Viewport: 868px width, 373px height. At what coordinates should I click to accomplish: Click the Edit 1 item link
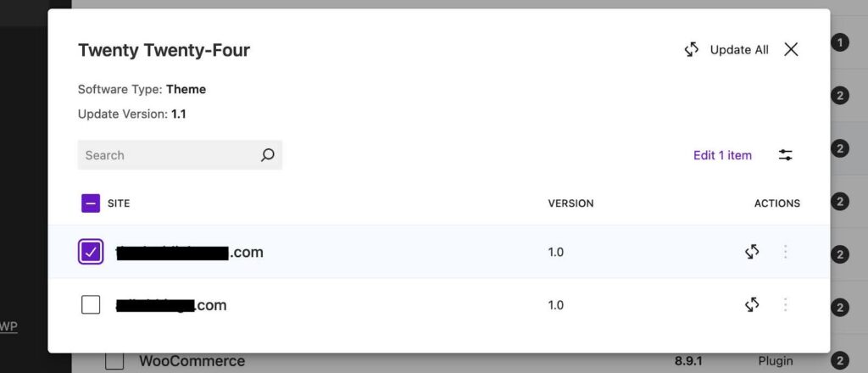tap(722, 155)
